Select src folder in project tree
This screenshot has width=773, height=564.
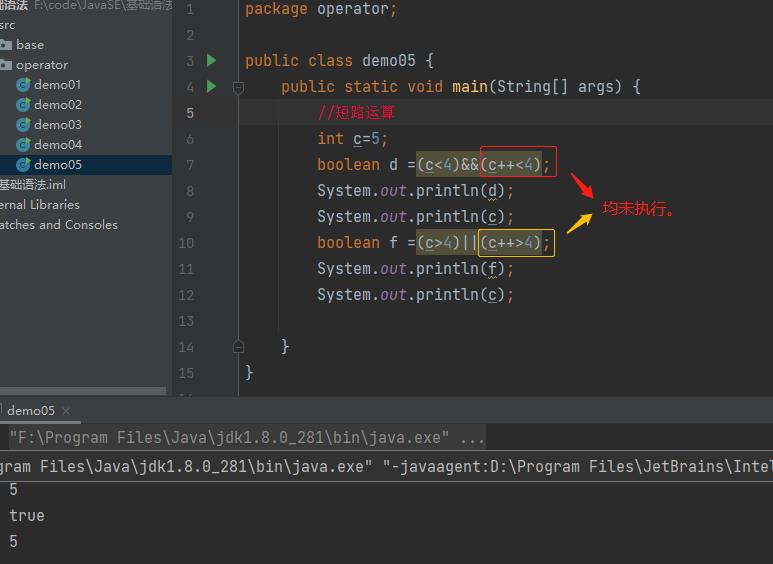(7, 25)
